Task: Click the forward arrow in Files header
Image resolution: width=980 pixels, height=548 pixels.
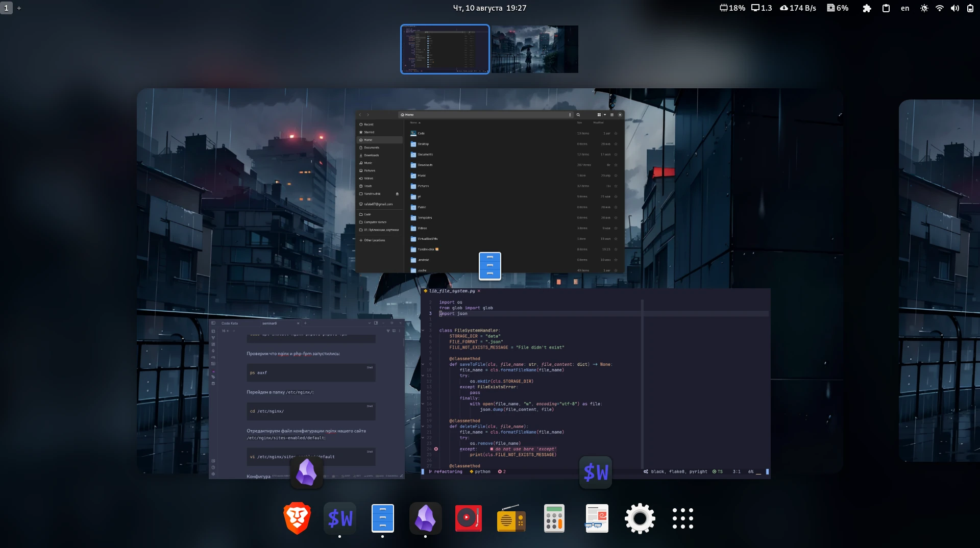Action: [367, 115]
